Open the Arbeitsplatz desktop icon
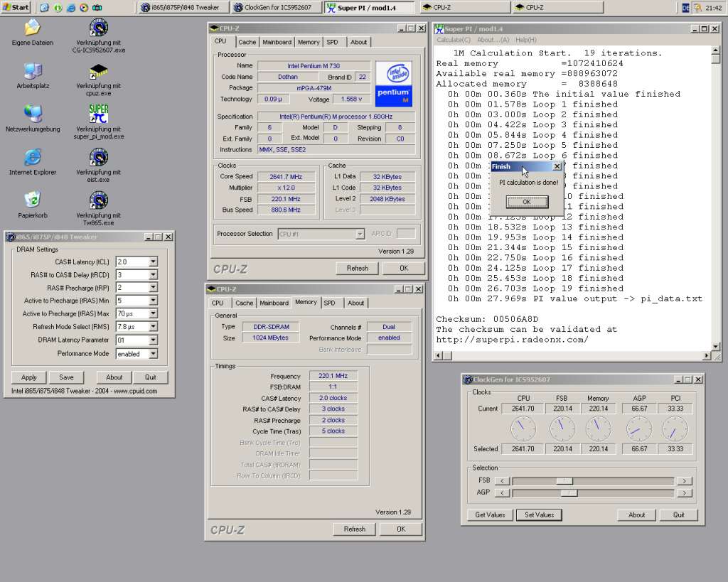The width and height of the screenshot is (728, 582). pyautogui.click(x=32, y=72)
